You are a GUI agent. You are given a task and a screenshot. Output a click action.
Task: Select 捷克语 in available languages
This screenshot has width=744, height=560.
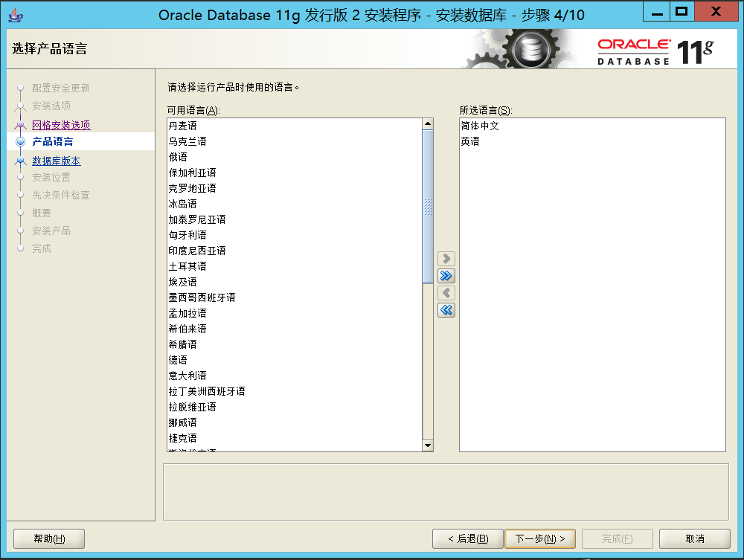294,439
